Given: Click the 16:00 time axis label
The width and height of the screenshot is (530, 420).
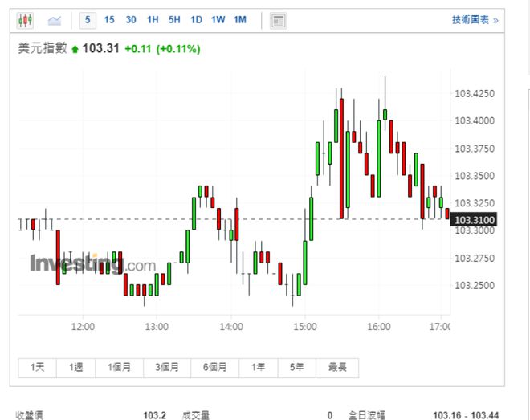Looking at the screenshot, I should pos(379,327).
